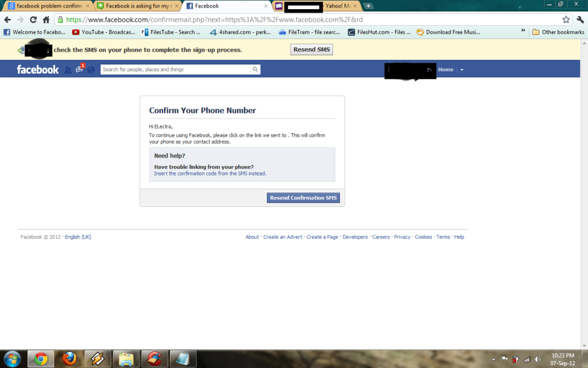The height and width of the screenshot is (368, 588).
Task: Open the Create a Page footer link
Action: pos(322,237)
